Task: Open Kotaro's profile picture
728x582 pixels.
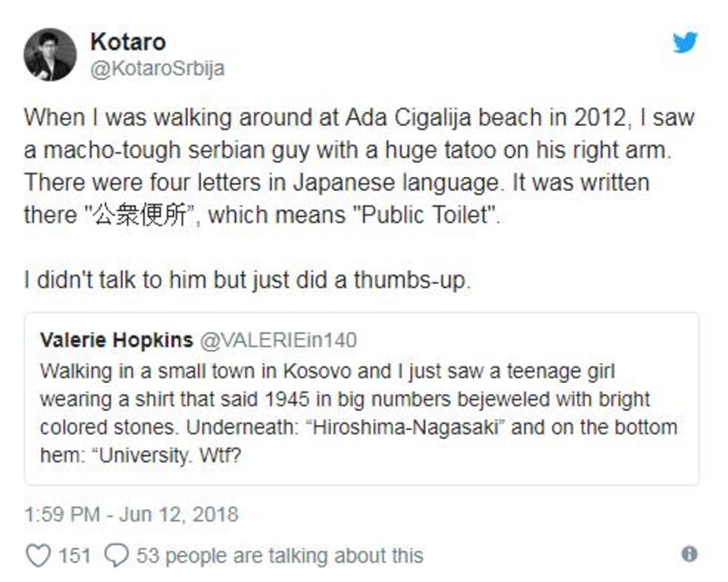Action: 51,52
